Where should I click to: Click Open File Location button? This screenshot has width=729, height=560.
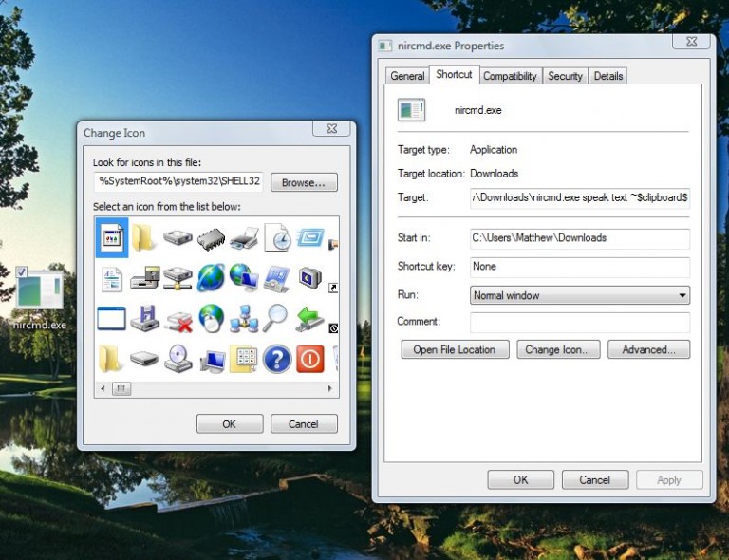[x=456, y=349]
